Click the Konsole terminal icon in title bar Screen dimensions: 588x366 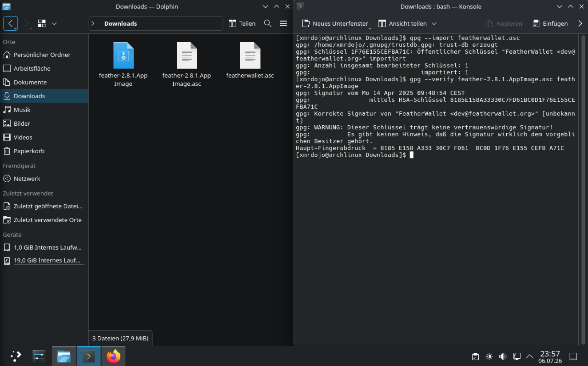300,6
